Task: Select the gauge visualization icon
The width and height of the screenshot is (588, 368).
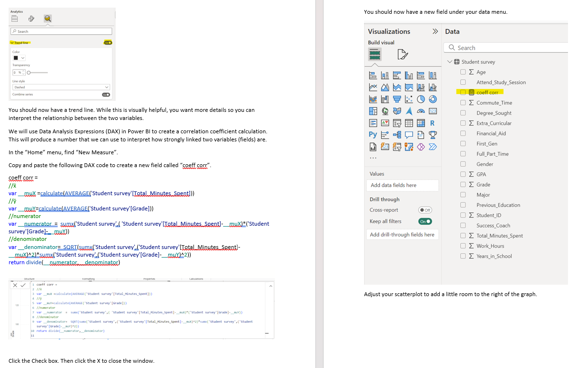Action: [x=421, y=111]
